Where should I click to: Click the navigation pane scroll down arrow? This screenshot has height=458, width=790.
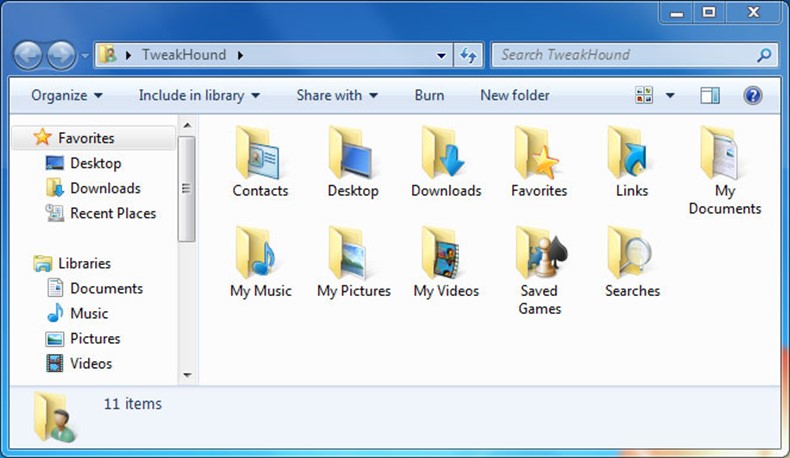click(187, 375)
